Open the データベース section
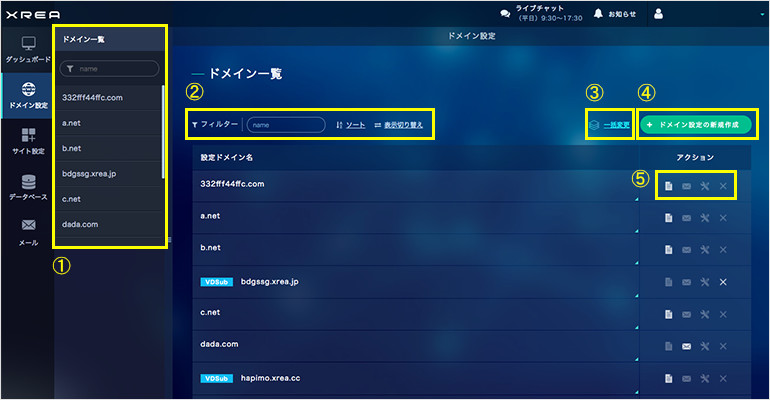 point(28,185)
